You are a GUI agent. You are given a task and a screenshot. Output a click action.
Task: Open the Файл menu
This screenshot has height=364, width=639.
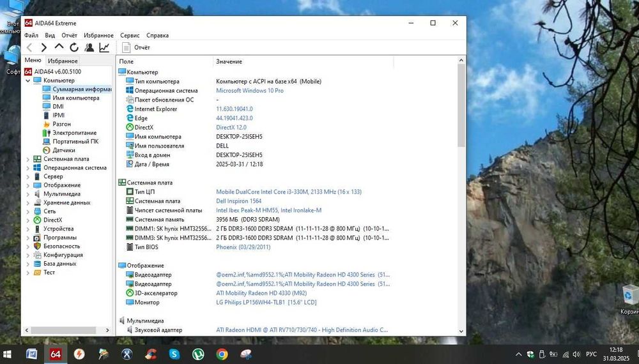pyautogui.click(x=31, y=35)
